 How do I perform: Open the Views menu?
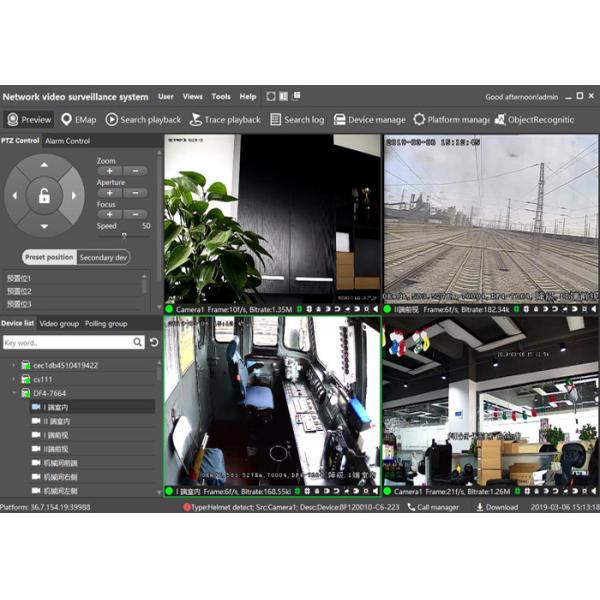point(192,96)
